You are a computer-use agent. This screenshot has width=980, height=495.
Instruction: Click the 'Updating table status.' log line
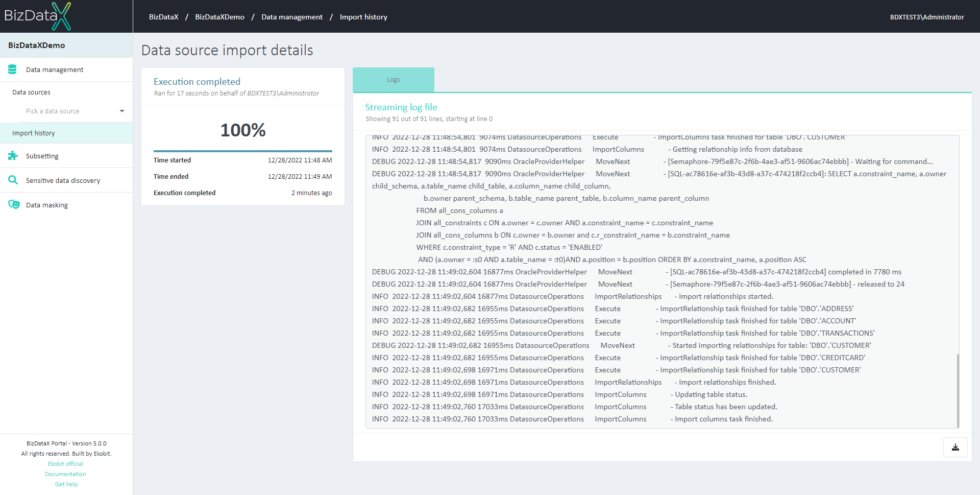(x=559, y=394)
